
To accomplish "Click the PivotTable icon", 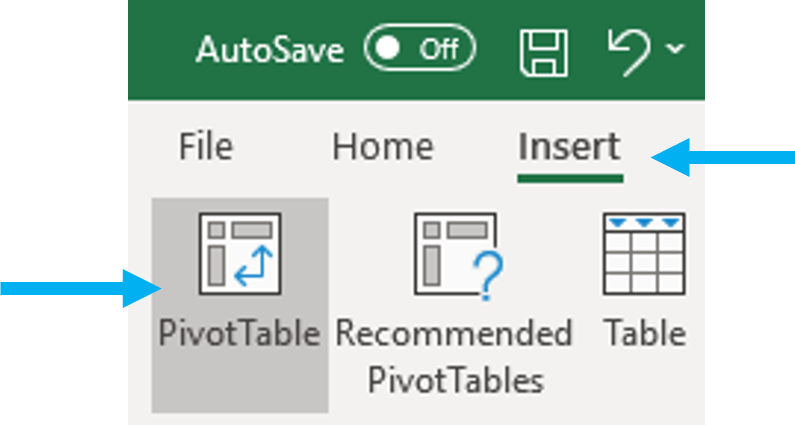I will (240, 254).
